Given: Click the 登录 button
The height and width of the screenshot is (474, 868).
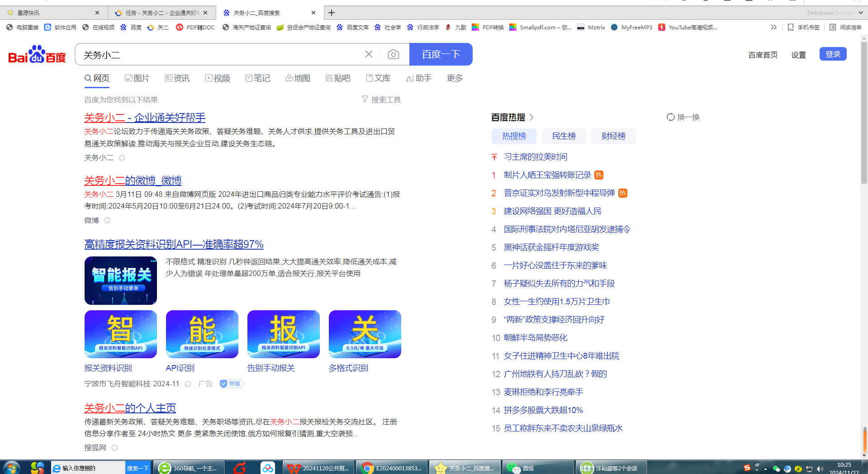Looking at the screenshot, I should (x=833, y=54).
